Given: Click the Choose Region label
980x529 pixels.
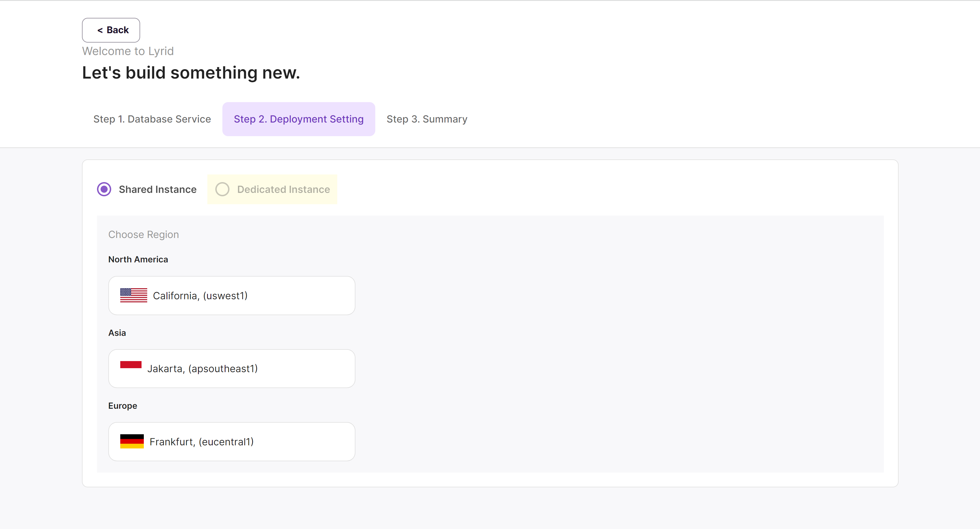Looking at the screenshot, I should click(144, 234).
